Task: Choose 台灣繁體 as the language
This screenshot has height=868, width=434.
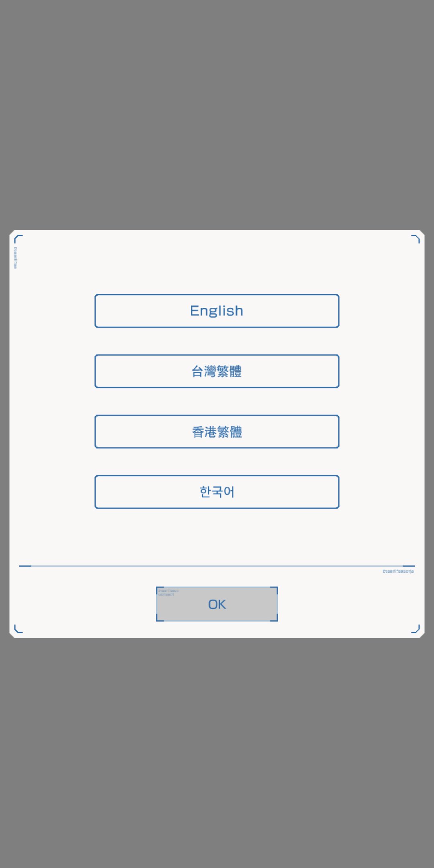Action: pyautogui.click(x=217, y=371)
